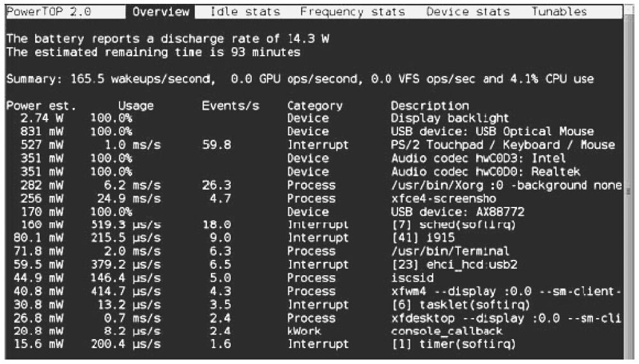The width and height of the screenshot is (639, 364).
Task: Go to the Tunables tab
Action: point(558,11)
